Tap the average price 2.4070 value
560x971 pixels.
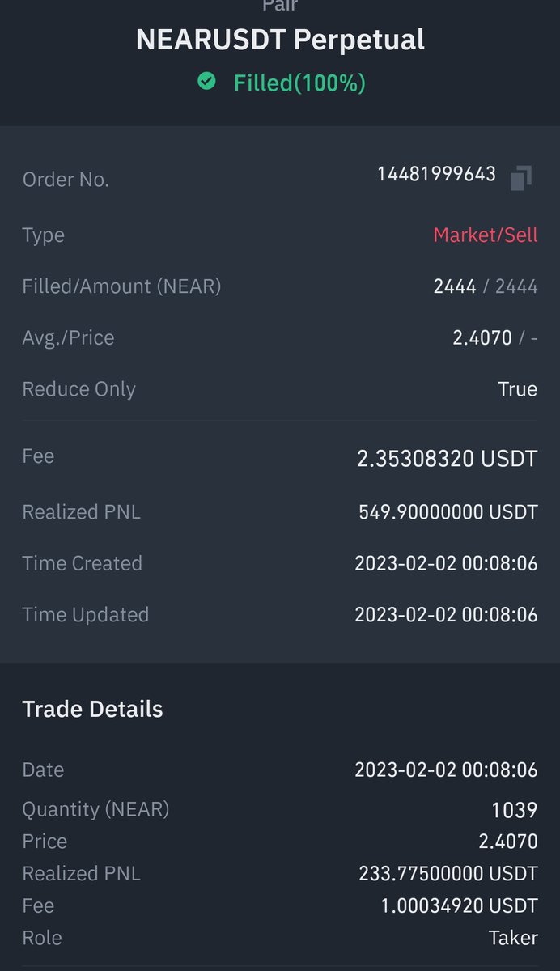(482, 337)
